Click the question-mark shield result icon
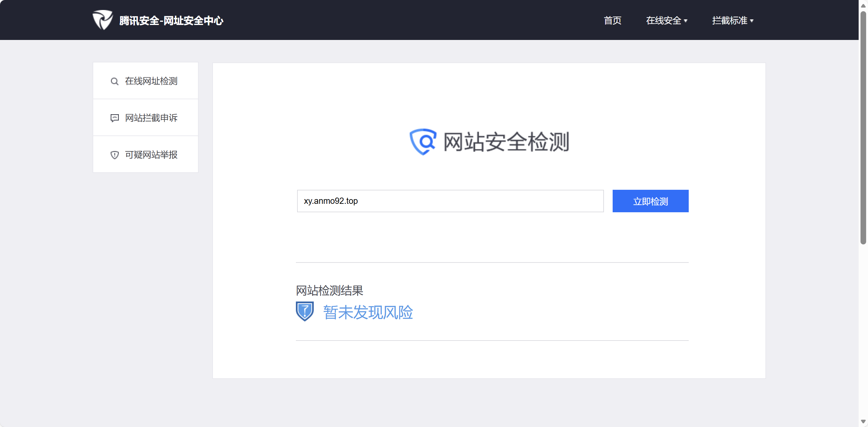 305,311
